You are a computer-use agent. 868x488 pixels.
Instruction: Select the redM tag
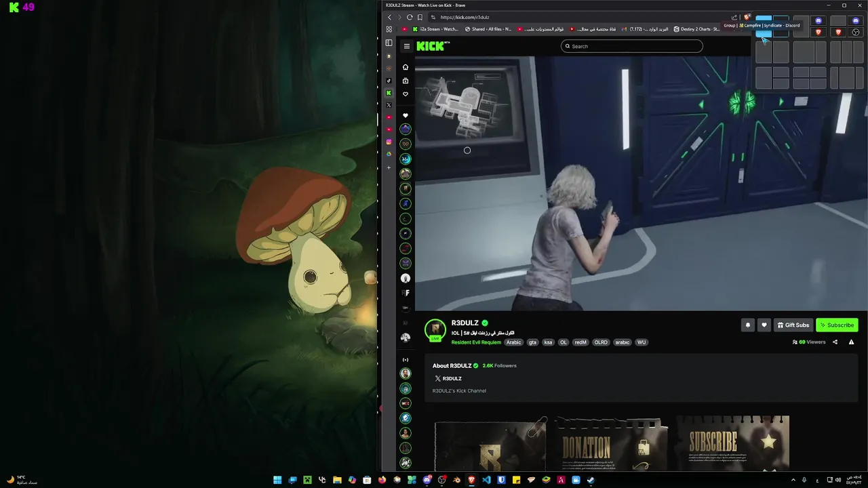click(580, 342)
